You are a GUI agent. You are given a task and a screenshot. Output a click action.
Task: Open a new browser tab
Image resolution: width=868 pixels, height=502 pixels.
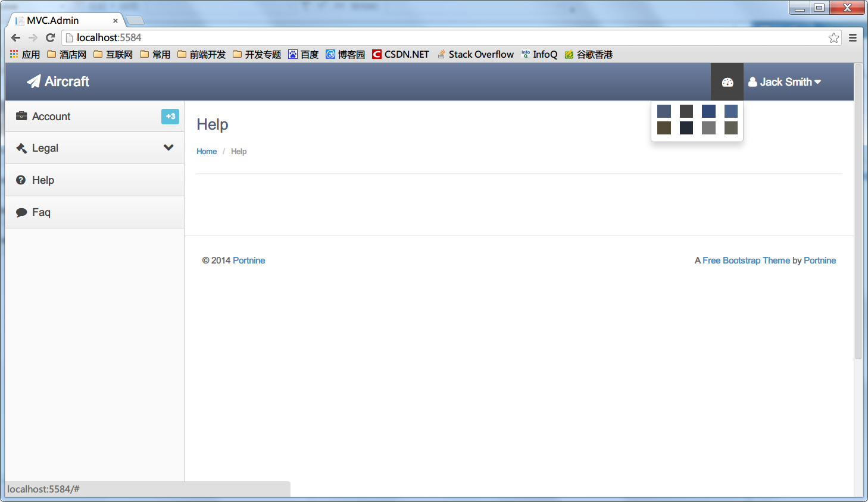[135, 20]
